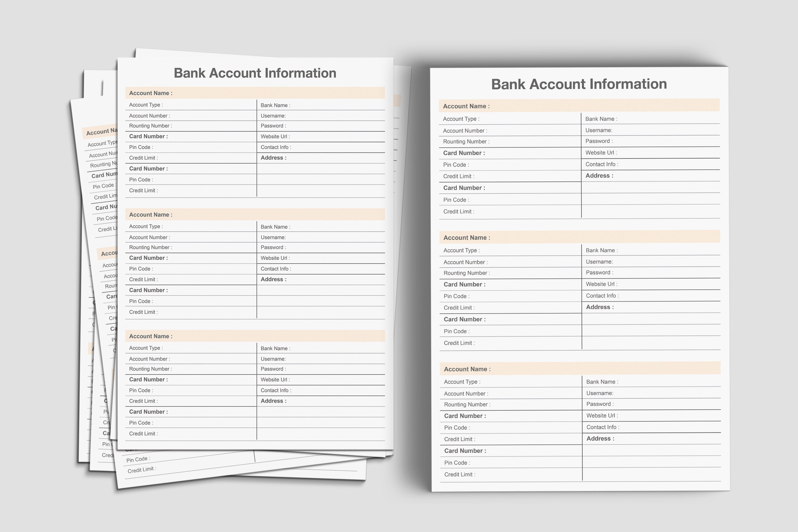The image size is (798, 532).
Task: Select the Account Type field in middle left section
Action: tap(146, 226)
